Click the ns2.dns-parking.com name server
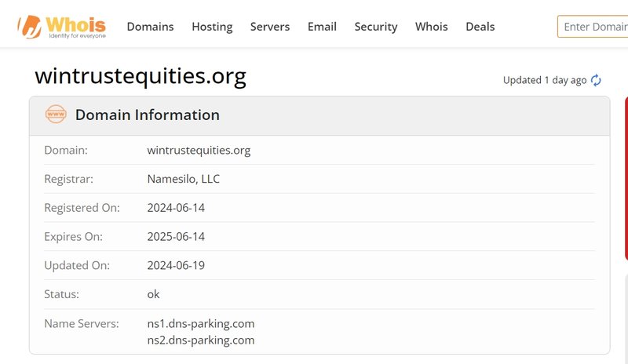 [201, 340]
